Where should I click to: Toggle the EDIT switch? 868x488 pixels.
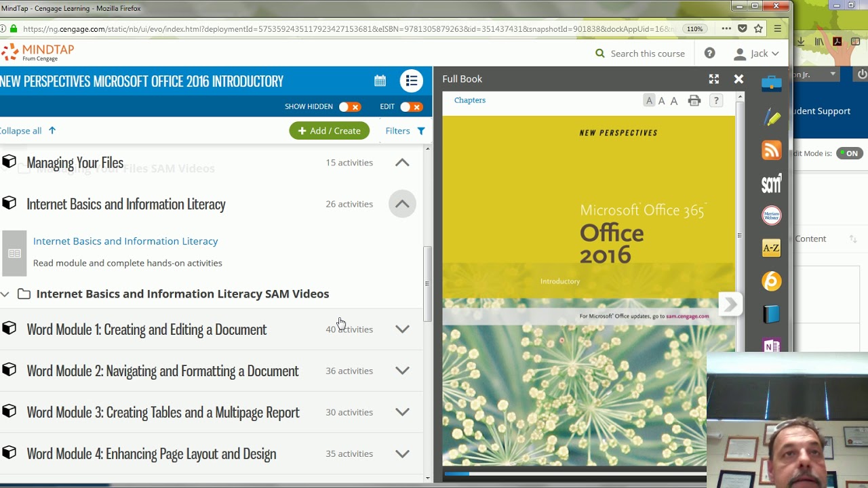[x=411, y=107]
